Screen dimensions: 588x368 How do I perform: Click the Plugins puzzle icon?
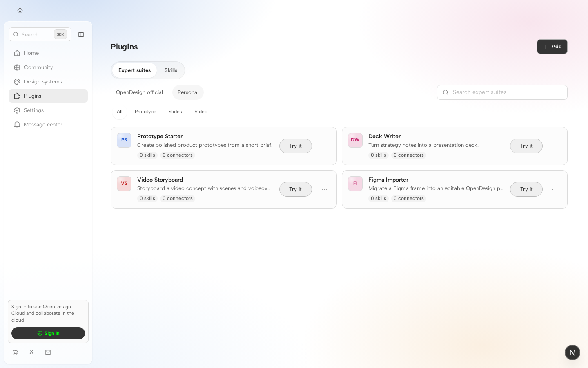pos(17,96)
